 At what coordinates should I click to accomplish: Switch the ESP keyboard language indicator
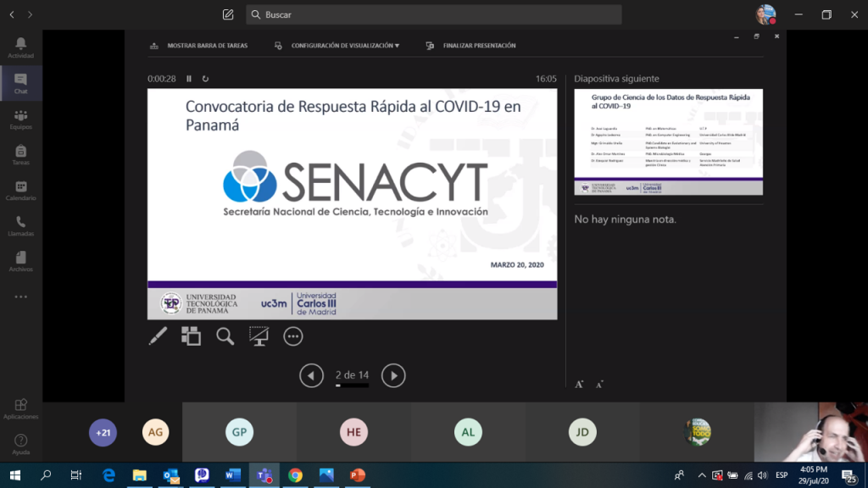point(782,475)
